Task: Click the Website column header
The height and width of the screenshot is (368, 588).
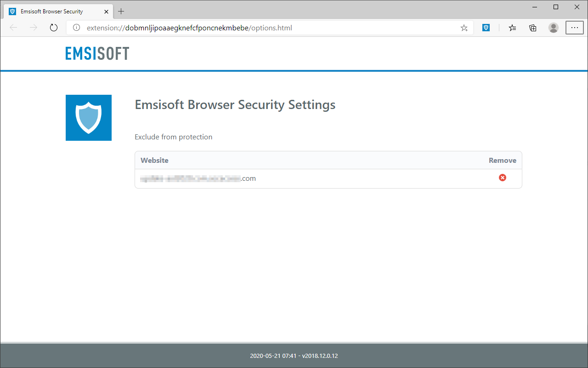Action: tap(154, 161)
